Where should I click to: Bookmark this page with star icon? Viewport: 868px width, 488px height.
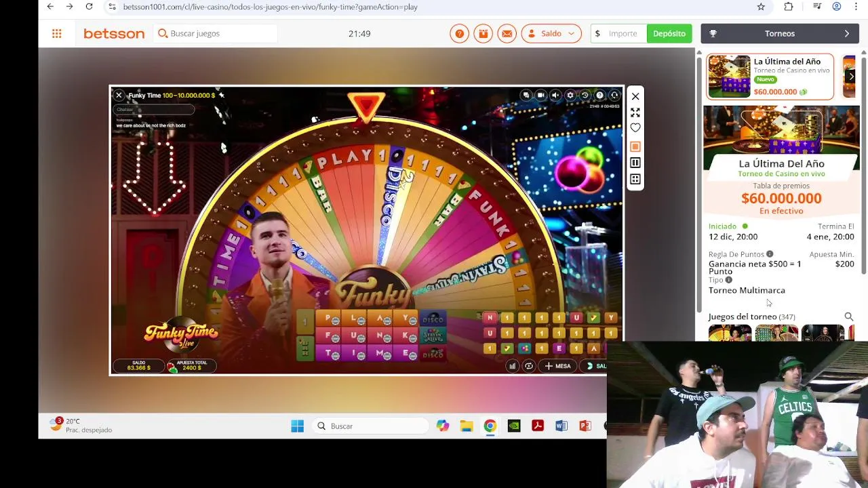[x=761, y=7]
